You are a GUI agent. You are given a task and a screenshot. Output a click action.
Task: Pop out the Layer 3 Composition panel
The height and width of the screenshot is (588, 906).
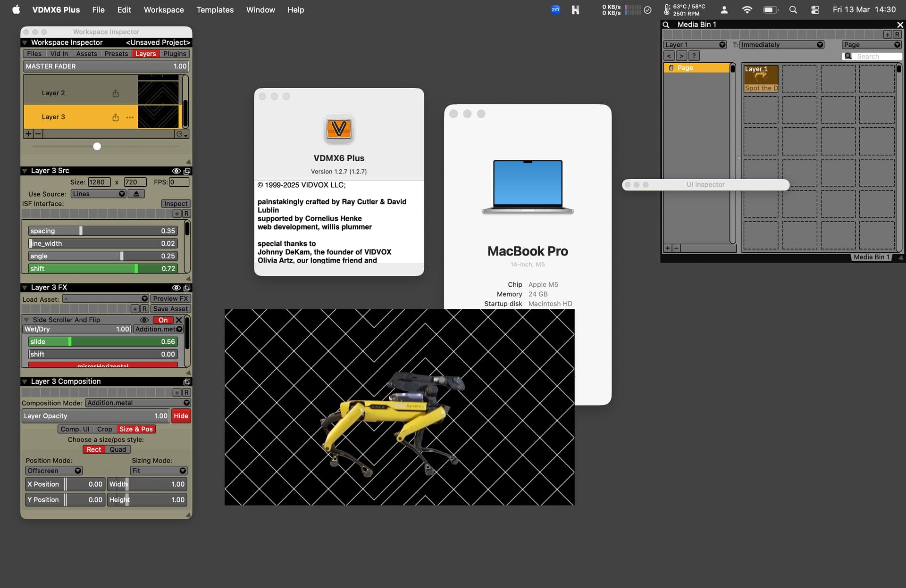187,382
